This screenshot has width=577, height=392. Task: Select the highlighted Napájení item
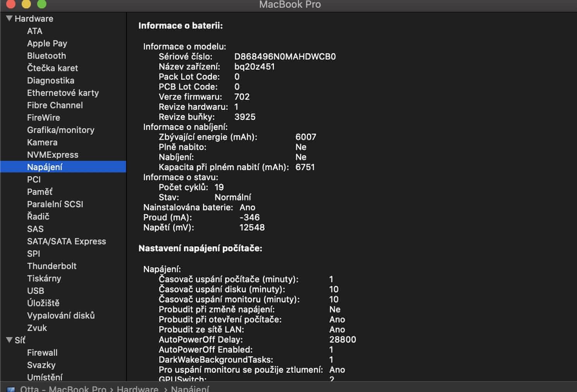pyautogui.click(x=44, y=167)
